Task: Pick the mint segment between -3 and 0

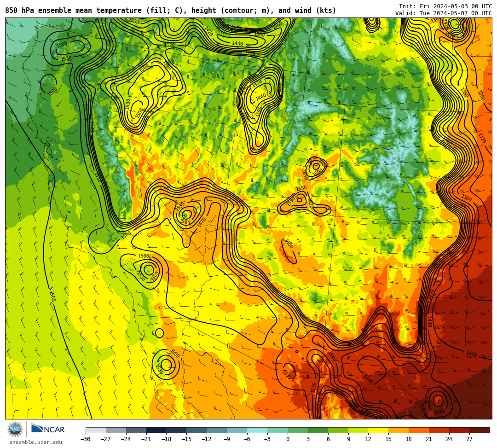Action: (x=277, y=430)
